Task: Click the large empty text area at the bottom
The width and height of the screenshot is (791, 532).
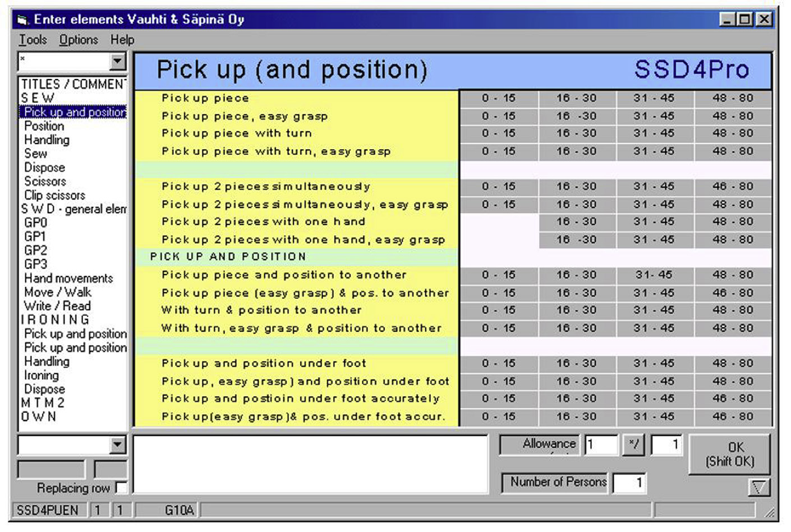Action: click(x=310, y=464)
